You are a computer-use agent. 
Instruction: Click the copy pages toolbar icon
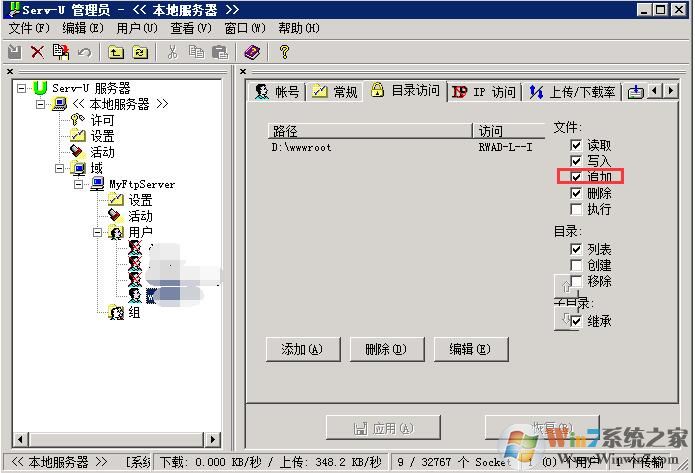(196, 52)
